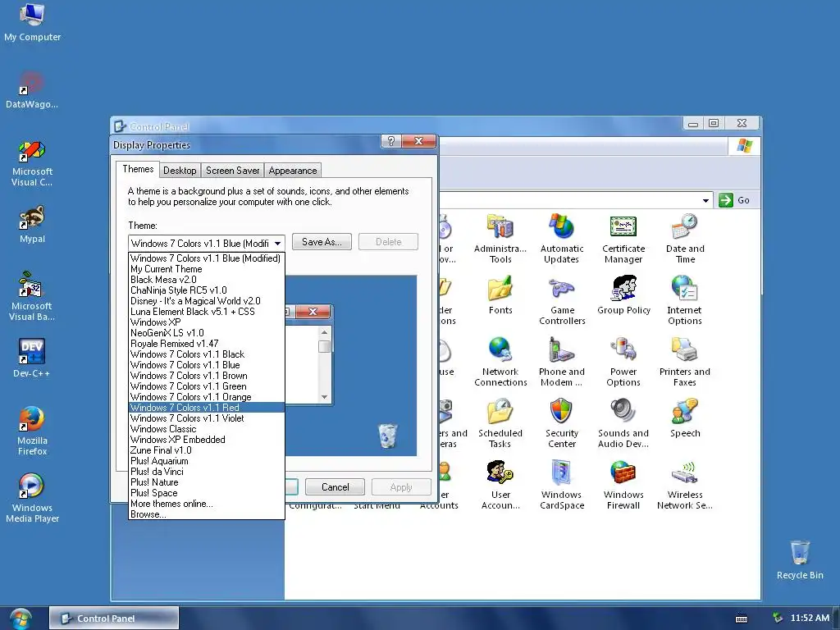The width and height of the screenshot is (840, 630).
Task: Choose Windows XP Embedded theme
Action: (207, 440)
